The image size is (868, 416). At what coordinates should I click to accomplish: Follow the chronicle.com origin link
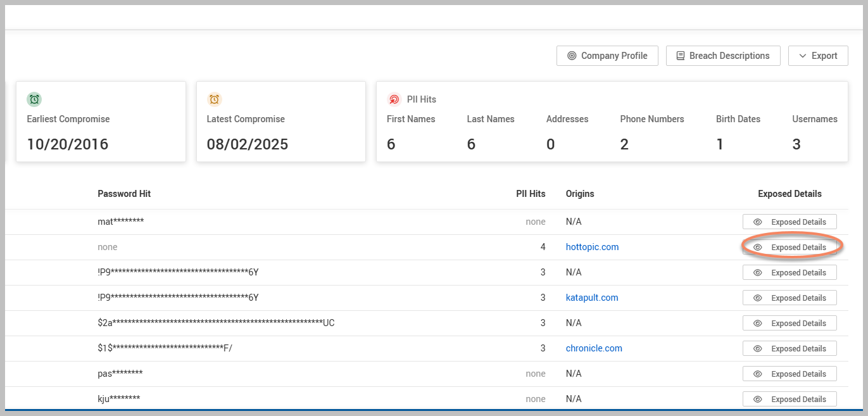click(594, 348)
